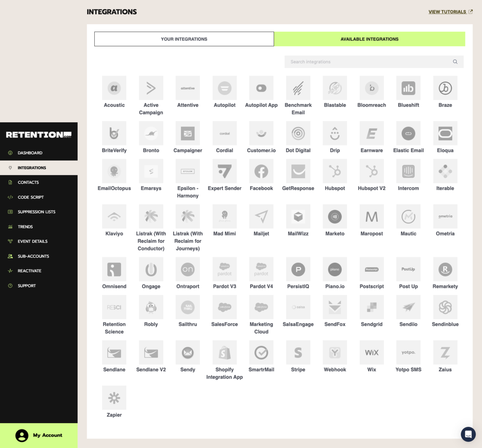Click the Benchmark Email icon

[x=298, y=88]
